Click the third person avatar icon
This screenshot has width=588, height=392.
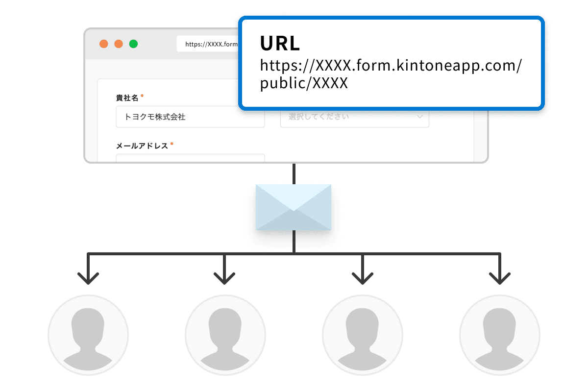point(363,335)
